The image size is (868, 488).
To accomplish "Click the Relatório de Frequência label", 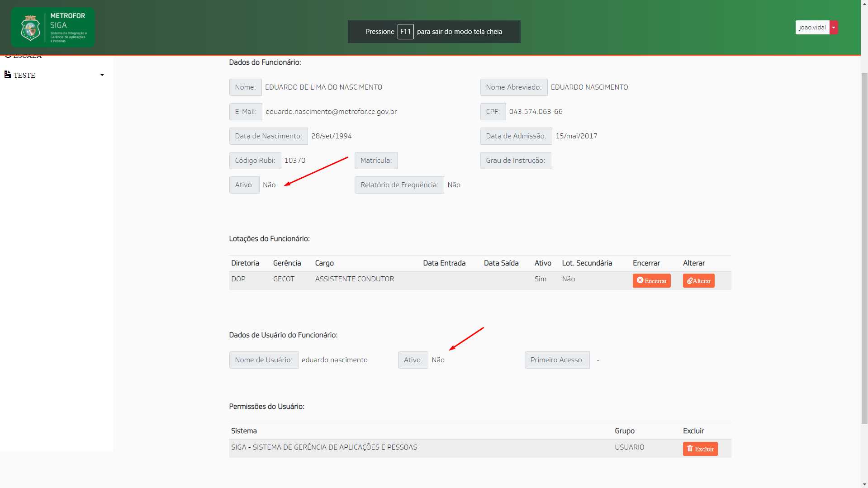I will point(399,185).
